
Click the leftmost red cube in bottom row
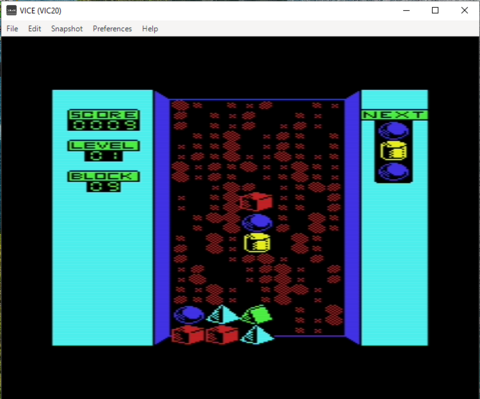pyautogui.click(x=188, y=335)
